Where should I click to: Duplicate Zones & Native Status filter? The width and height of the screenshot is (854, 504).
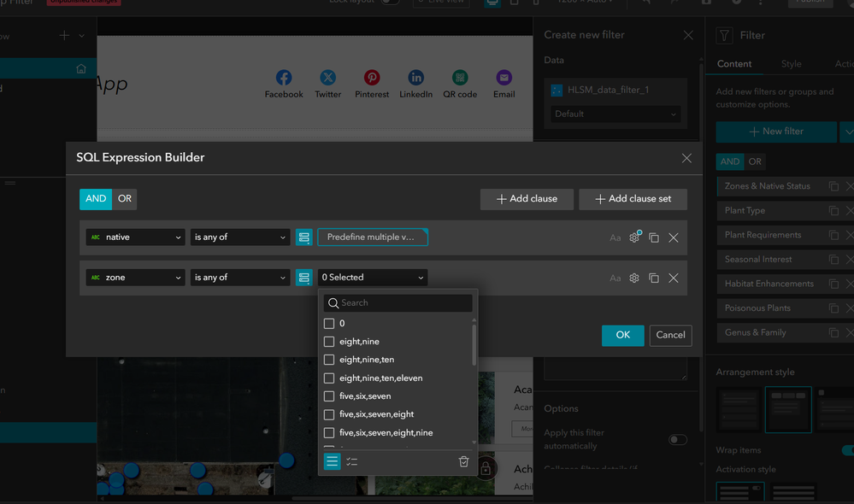pyautogui.click(x=833, y=186)
